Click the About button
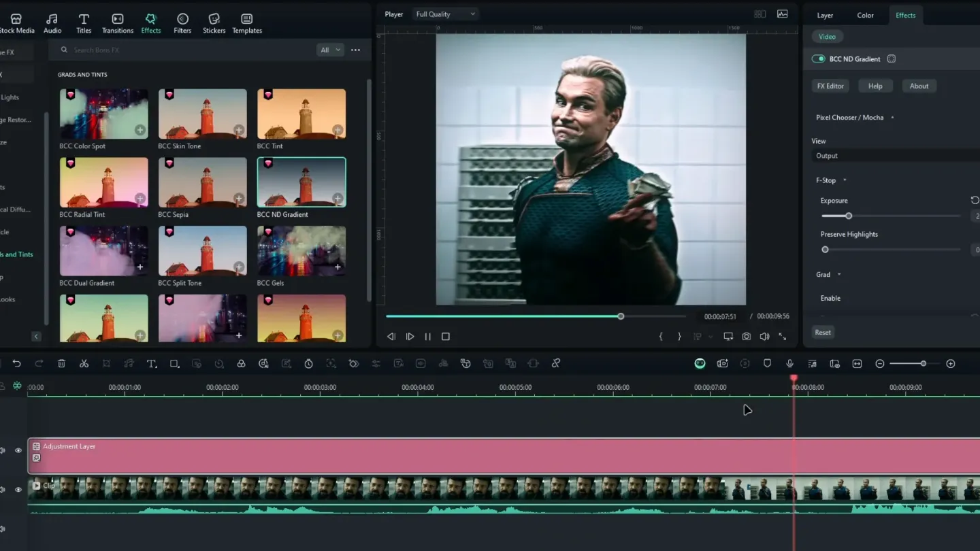Viewport: 980px width, 551px height. pyautogui.click(x=919, y=86)
